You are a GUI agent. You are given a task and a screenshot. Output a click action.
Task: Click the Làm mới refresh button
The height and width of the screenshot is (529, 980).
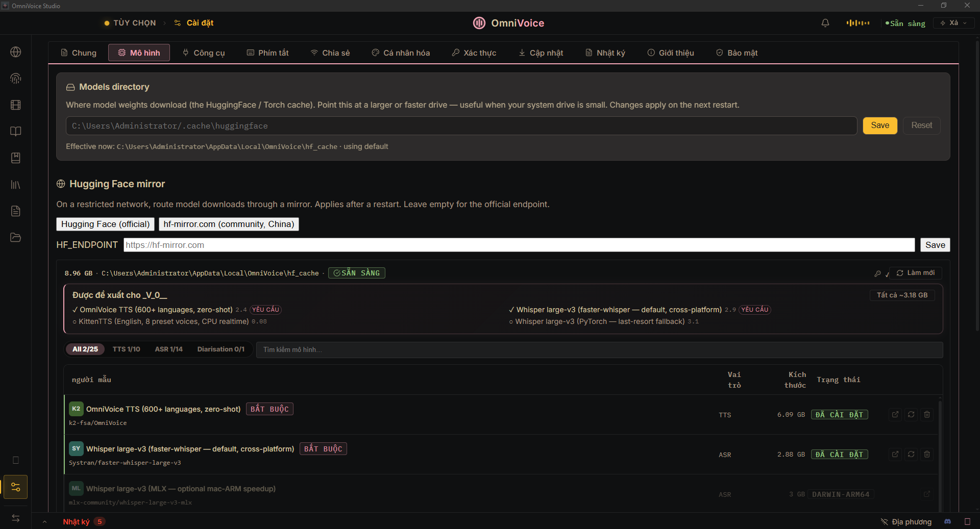[x=916, y=273]
